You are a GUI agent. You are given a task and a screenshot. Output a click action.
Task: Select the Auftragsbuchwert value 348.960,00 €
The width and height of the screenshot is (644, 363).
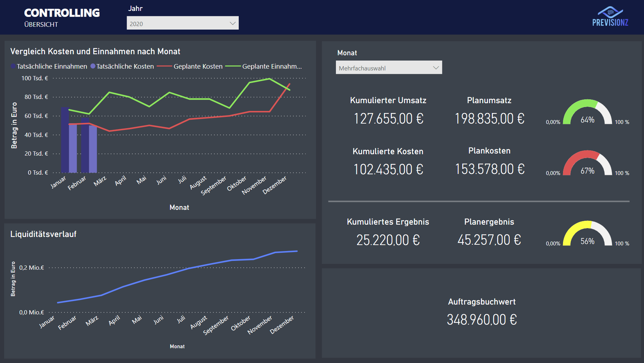(482, 320)
